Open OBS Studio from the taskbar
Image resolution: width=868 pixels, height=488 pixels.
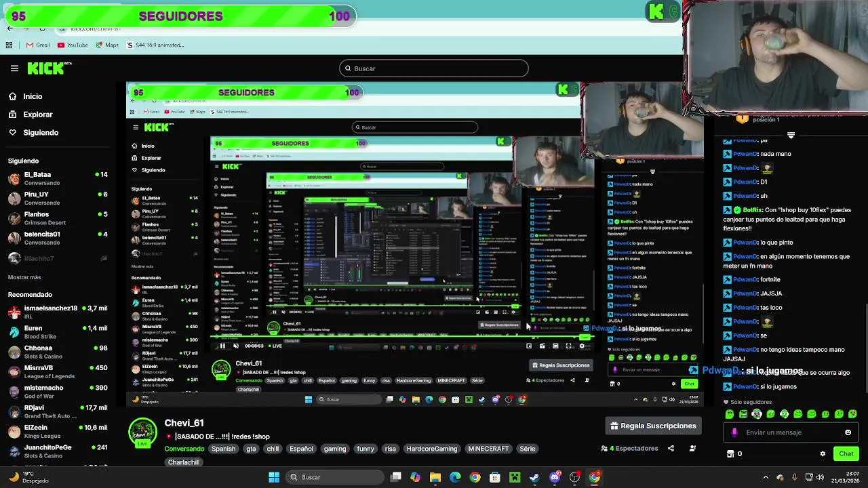tap(574, 477)
